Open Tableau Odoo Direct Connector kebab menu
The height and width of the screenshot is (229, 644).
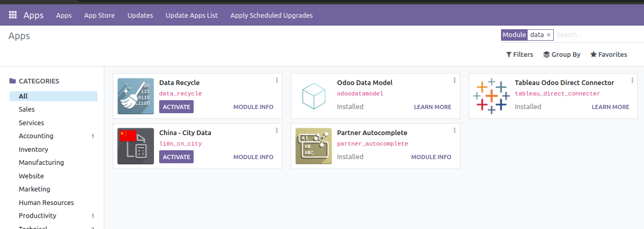pyautogui.click(x=632, y=80)
